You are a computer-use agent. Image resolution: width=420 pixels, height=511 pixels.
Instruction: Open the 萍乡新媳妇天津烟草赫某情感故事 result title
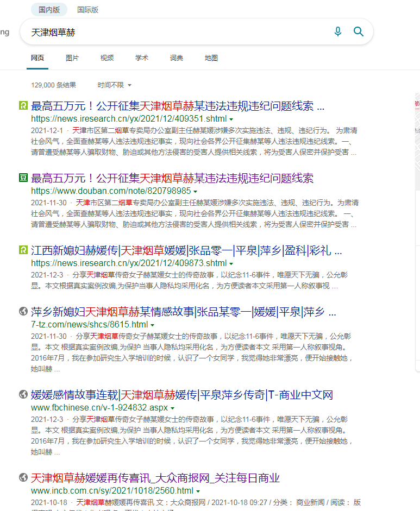184,312
